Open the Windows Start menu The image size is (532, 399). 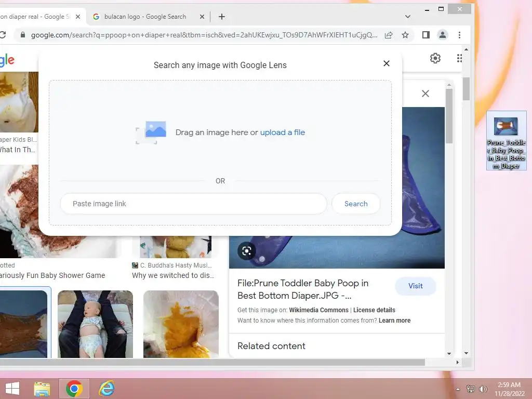coord(12,389)
